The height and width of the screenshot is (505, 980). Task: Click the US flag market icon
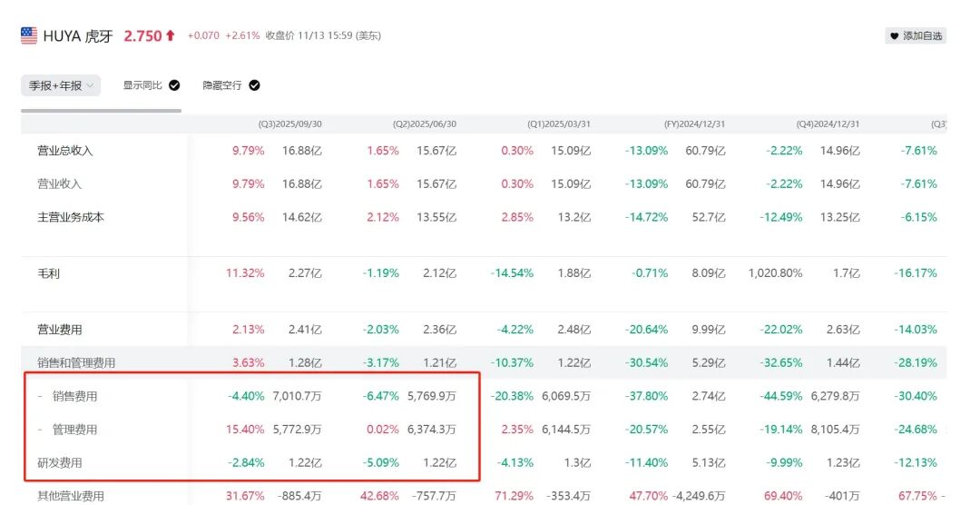29,35
